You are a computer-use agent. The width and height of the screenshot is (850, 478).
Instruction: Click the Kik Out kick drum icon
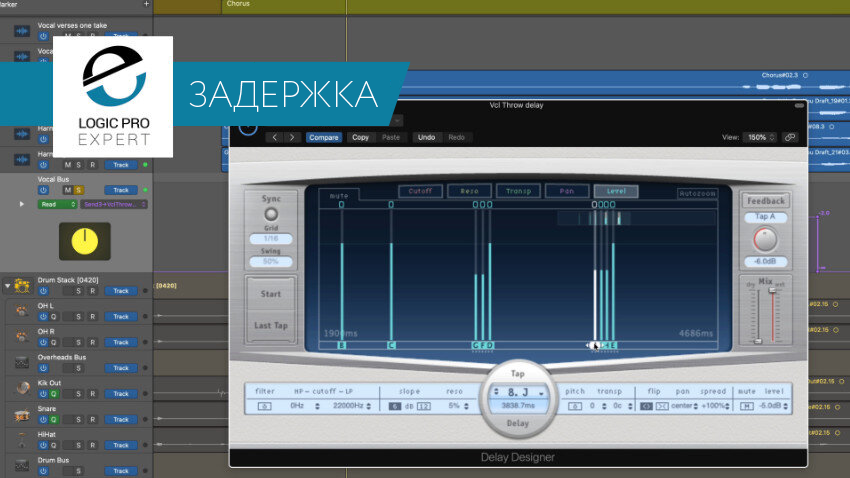[22, 388]
